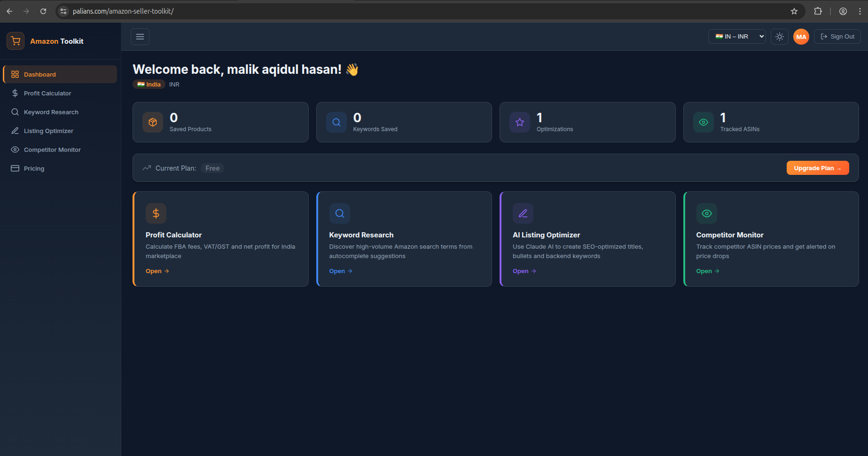868x456 pixels.
Task: Click the Competitor Monitor card title
Action: coord(730,235)
